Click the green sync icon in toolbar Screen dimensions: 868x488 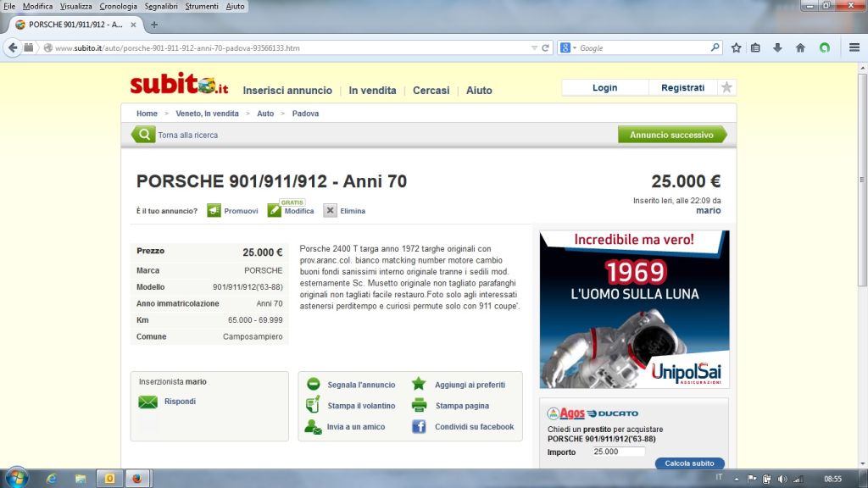pos(825,48)
